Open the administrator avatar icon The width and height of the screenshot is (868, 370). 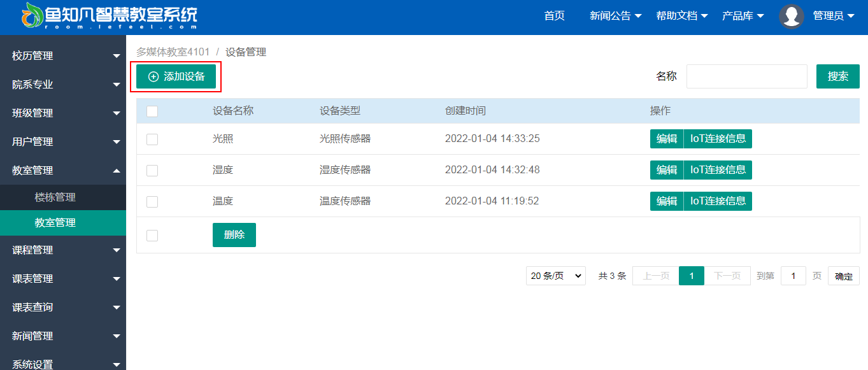click(792, 17)
